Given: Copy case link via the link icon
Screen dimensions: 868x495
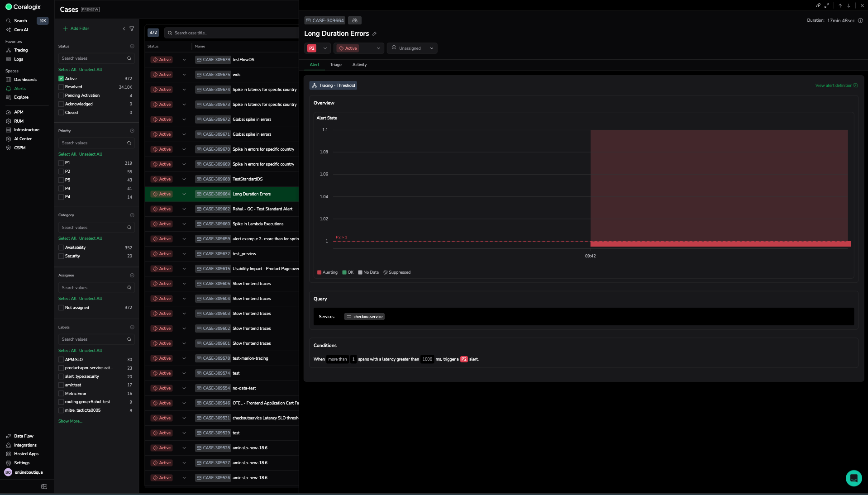Looking at the screenshot, I should point(818,5).
